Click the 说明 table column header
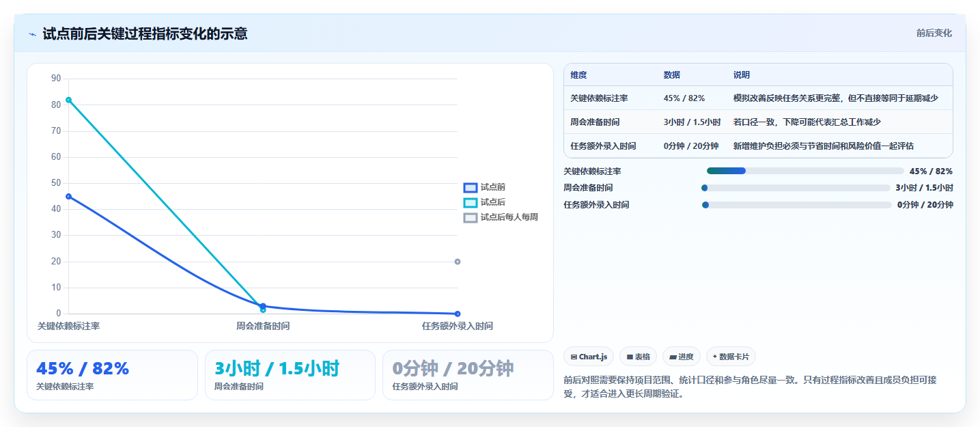980x427 pixels. coord(741,75)
